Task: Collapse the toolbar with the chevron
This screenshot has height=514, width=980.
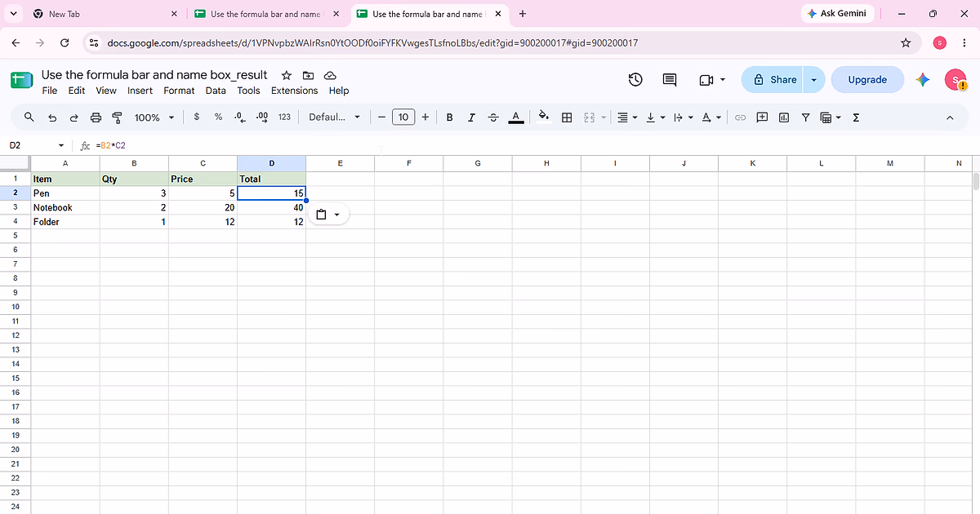Action: pos(950,118)
